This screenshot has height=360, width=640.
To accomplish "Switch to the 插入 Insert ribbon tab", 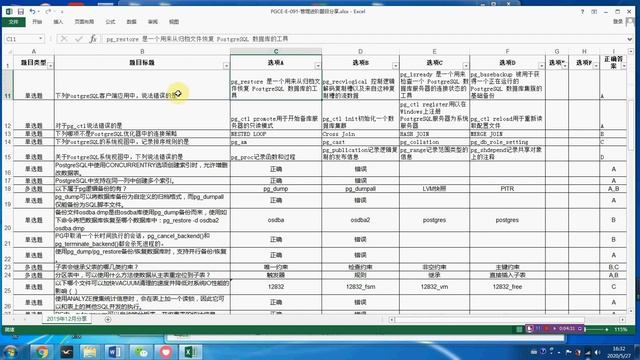I will [58, 22].
